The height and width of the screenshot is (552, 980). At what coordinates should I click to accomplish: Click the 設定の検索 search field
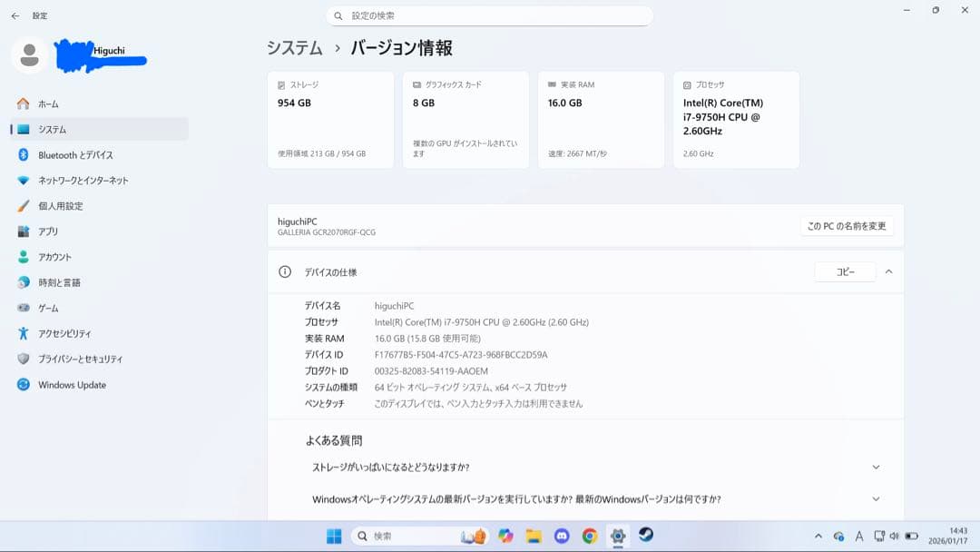pyautogui.click(x=490, y=15)
